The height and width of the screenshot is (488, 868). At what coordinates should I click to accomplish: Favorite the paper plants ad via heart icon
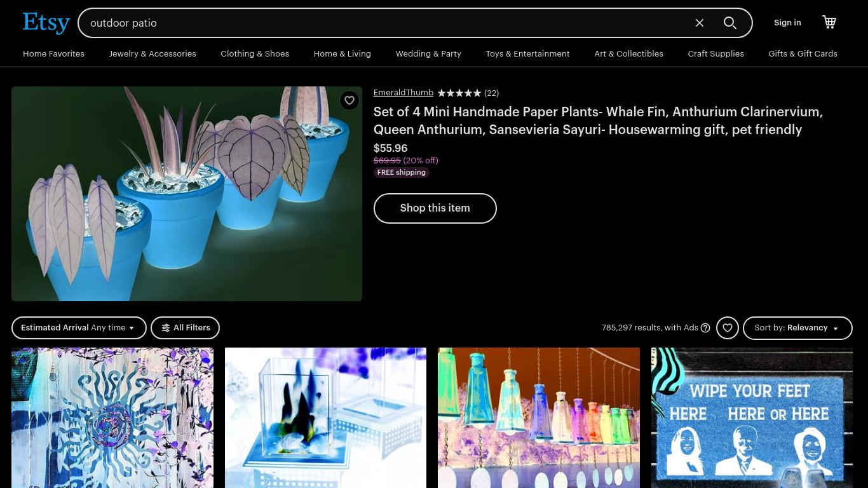click(x=349, y=100)
